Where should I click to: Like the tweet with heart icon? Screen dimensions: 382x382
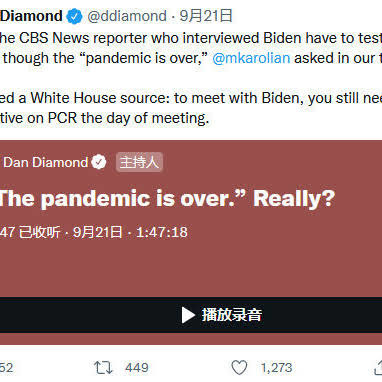239,368
